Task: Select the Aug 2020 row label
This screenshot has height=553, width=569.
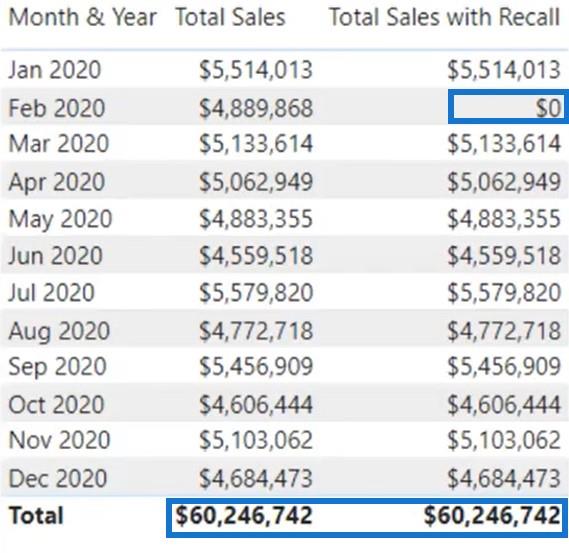Action: [x=59, y=331]
